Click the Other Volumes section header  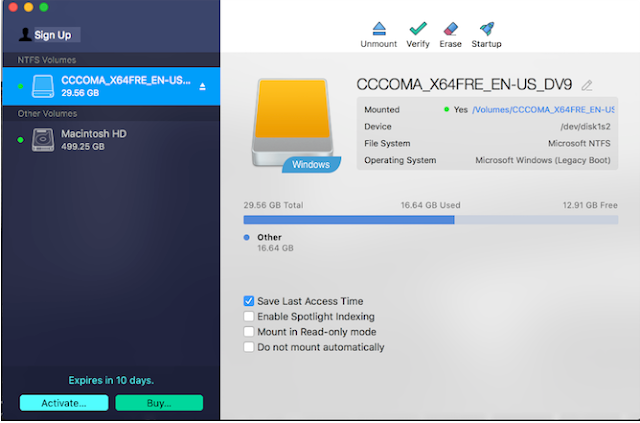click(47, 114)
